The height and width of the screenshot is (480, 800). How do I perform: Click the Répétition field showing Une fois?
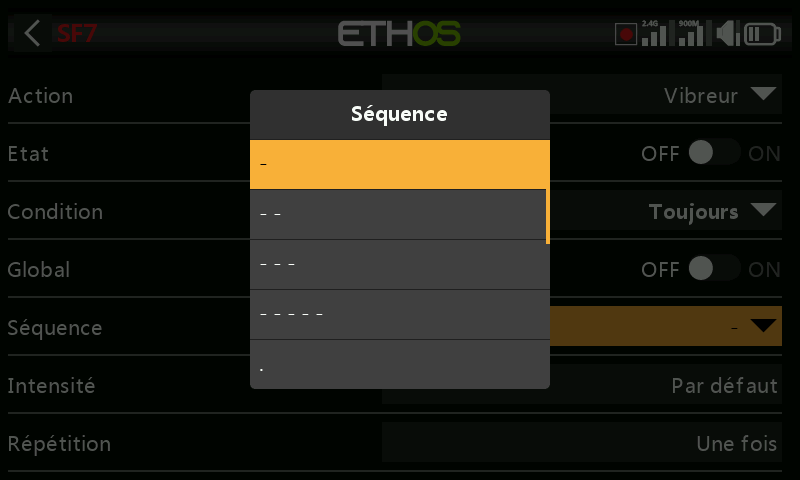click(582, 442)
